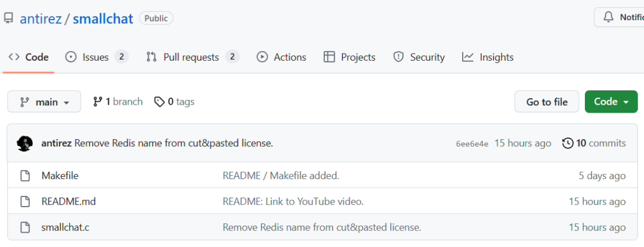Click the Pull requests count badge

coord(233,57)
